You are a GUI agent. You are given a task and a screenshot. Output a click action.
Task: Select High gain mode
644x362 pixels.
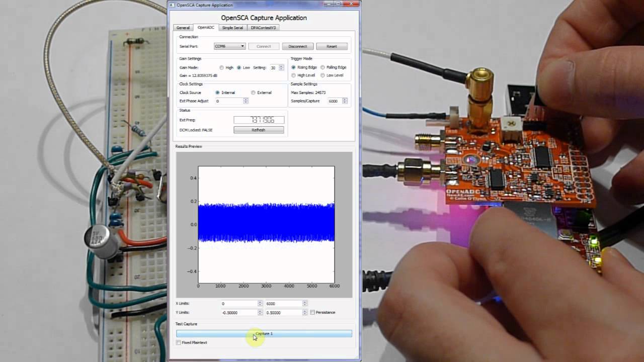[222, 67]
